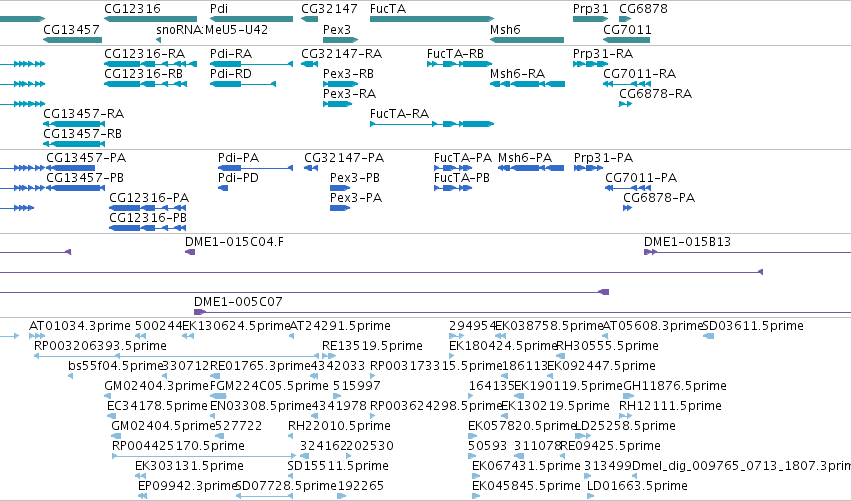
Task: Select the RE13519.5prime EST arrow
Action: [329, 357]
